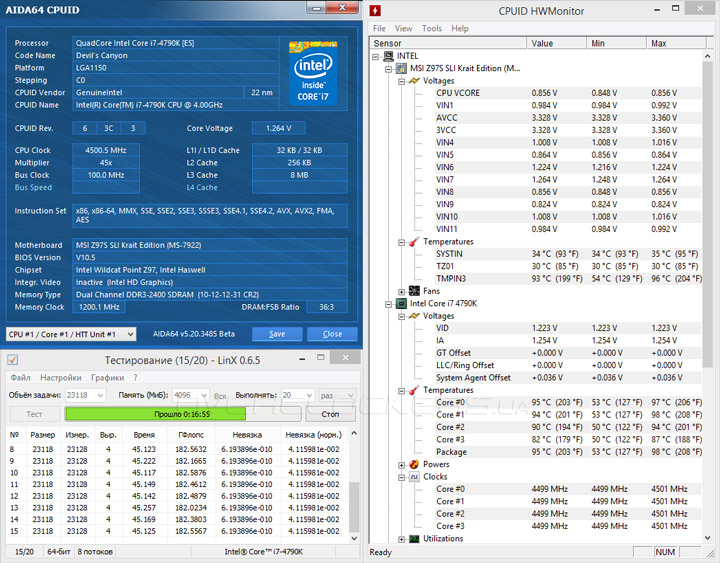Click the Powers flame icon

[414, 464]
